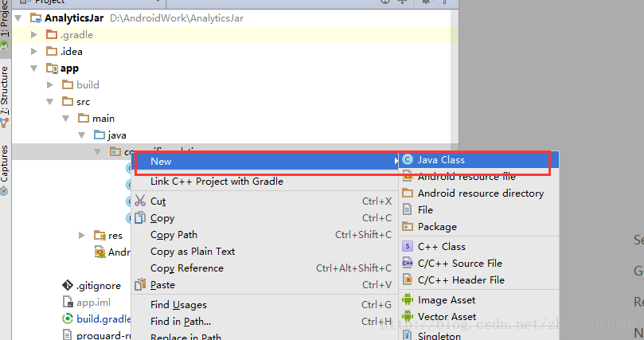Click the app.iml file icon
The width and height of the screenshot is (644, 340).
[x=68, y=302]
